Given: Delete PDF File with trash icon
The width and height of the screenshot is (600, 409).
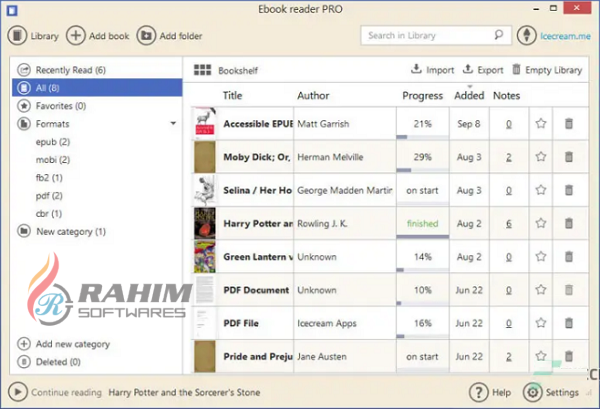Looking at the screenshot, I should (569, 323).
